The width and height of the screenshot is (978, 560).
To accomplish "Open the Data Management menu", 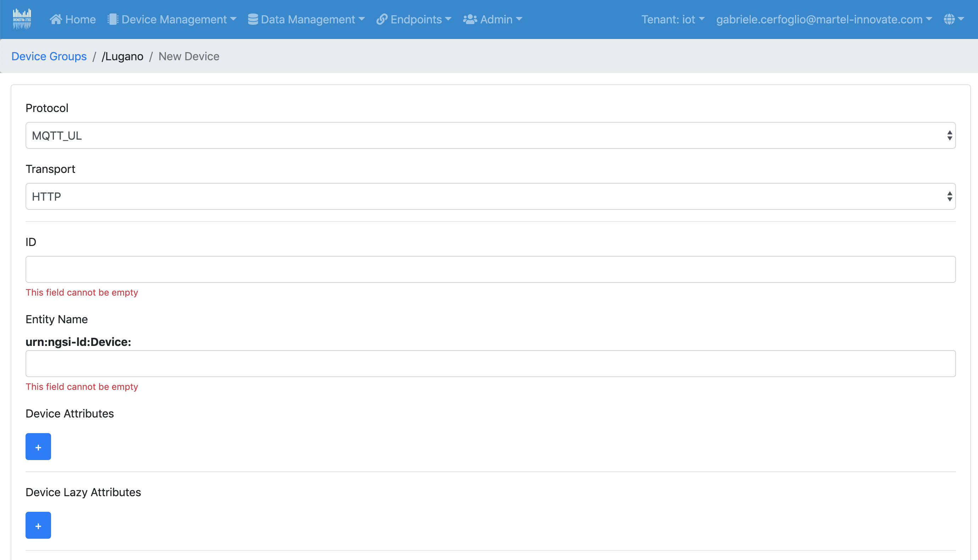I will click(x=312, y=19).
